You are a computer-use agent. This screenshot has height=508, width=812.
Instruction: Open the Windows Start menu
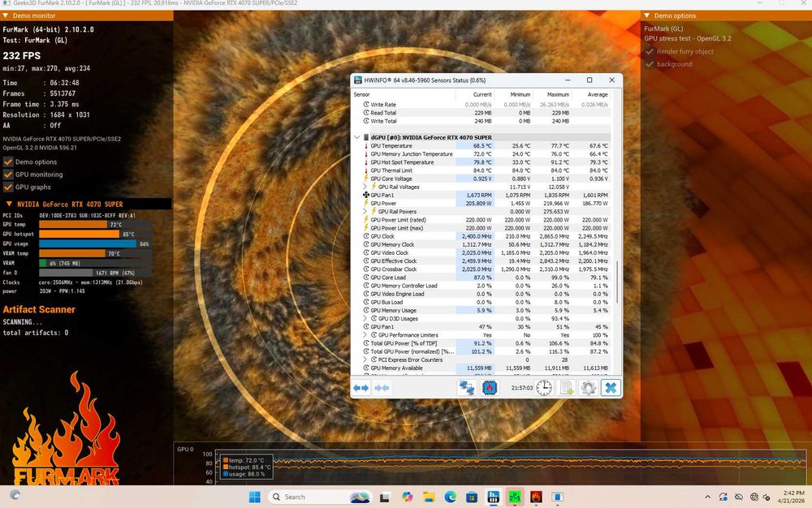point(255,497)
